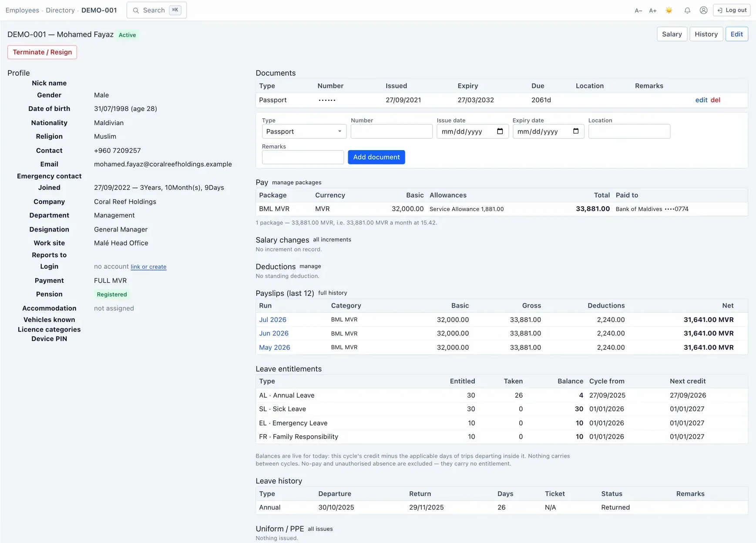Click the Terminate / Resign button
The width and height of the screenshot is (756, 543).
(42, 52)
